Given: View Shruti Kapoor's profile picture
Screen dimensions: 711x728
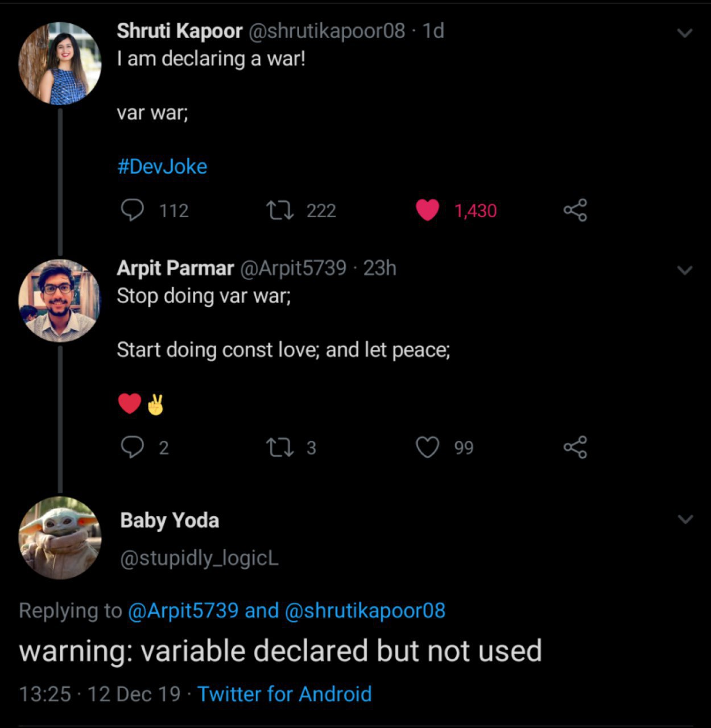Looking at the screenshot, I should click(x=60, y=64).
